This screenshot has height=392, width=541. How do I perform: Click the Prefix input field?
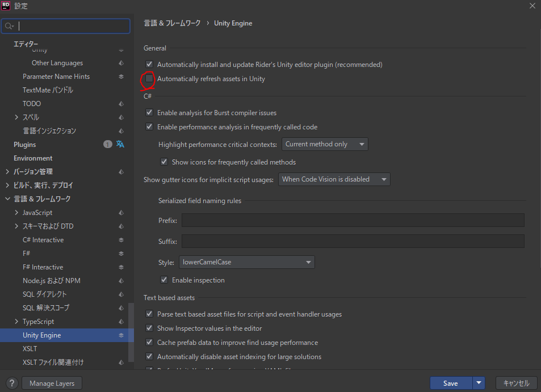click(353, 220)
